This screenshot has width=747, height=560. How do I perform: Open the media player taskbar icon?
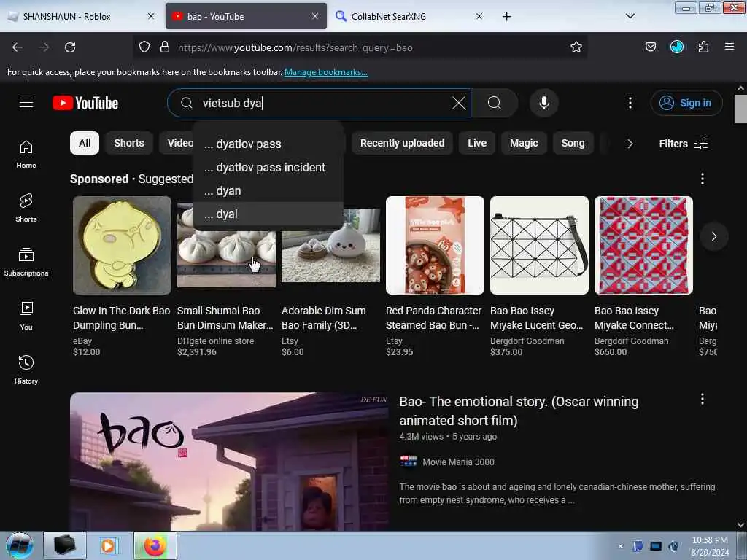(109, 545)
